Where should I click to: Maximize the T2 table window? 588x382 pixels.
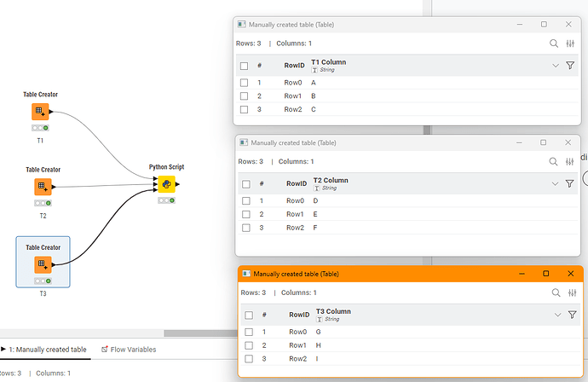pyautogui.click(x=545, y=142)
